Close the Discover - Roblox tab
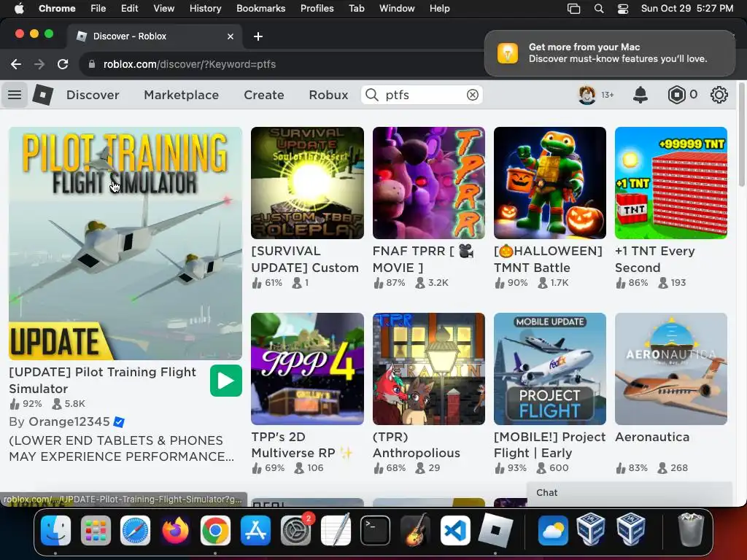Screen dimensions: 747x560 click(230, 36)
